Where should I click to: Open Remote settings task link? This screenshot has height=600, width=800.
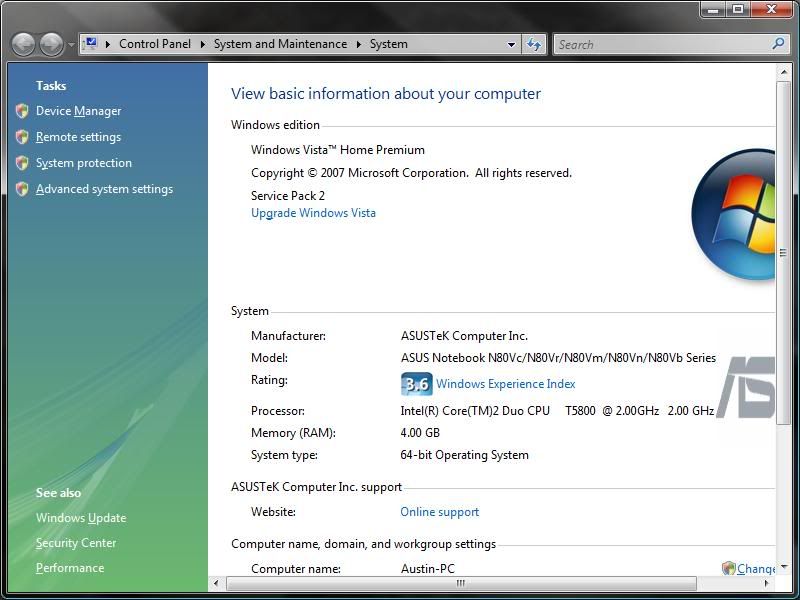click(79, 137)
